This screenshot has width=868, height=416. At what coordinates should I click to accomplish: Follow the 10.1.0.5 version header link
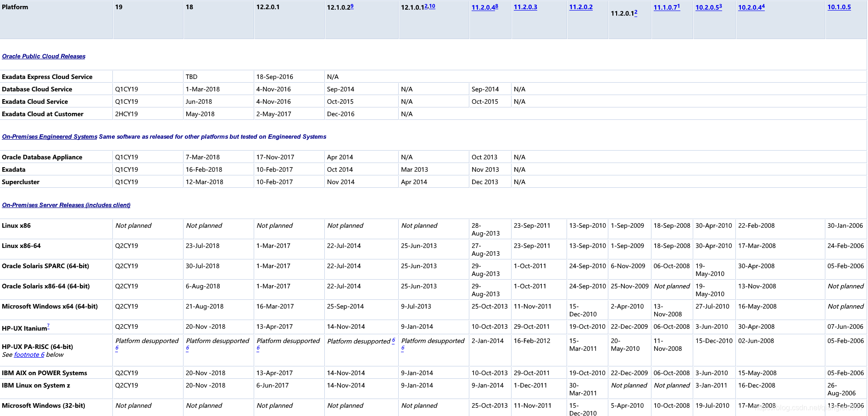pyautogui.click(x=839, y=7)
